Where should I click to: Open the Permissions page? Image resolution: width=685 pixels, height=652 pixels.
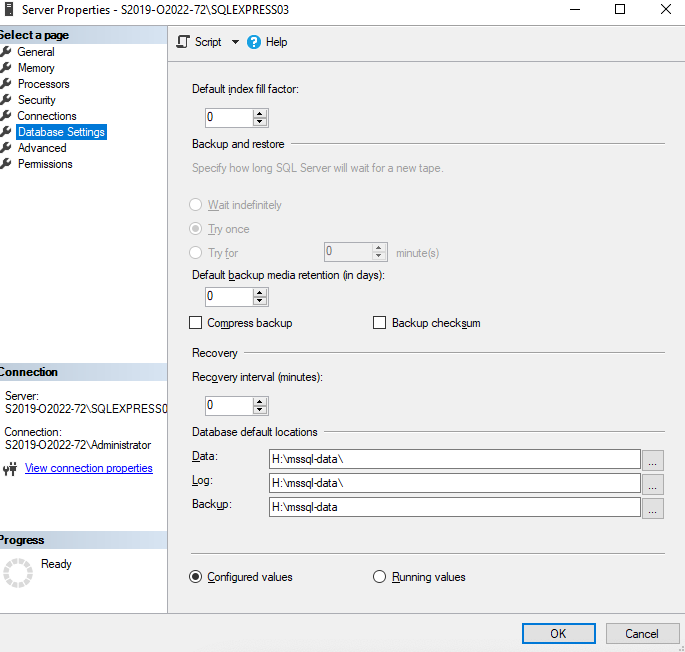pos(45,164)
